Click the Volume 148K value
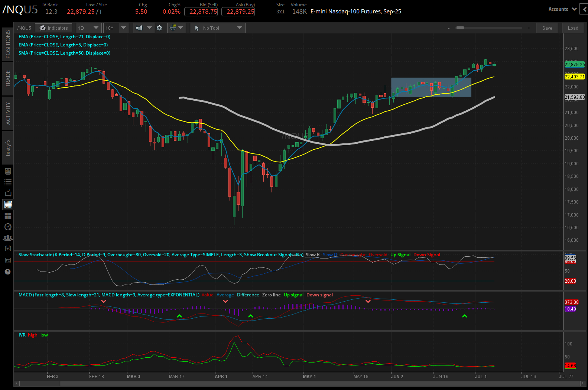The image size is (588, 390). [x=299, y=12]
